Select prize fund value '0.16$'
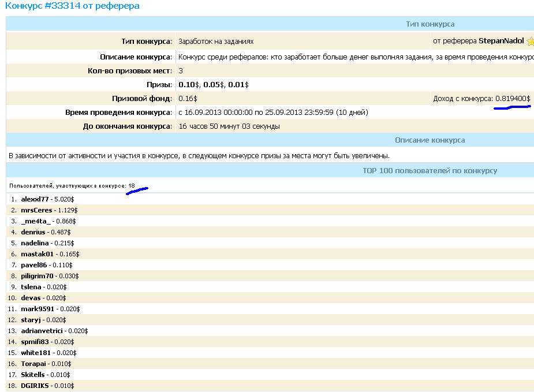The height and width of the screenshot is (392, 534). [x=188, y=98]
